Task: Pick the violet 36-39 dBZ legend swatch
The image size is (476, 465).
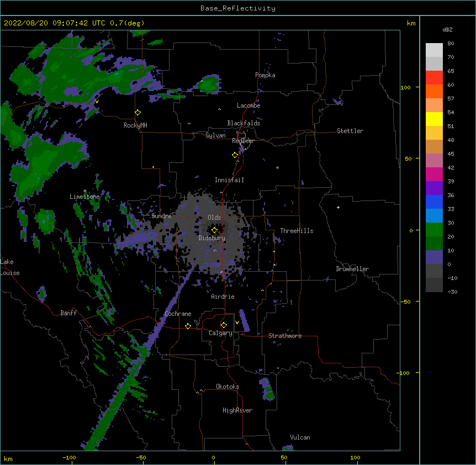Action: click(x=434, y=188)
